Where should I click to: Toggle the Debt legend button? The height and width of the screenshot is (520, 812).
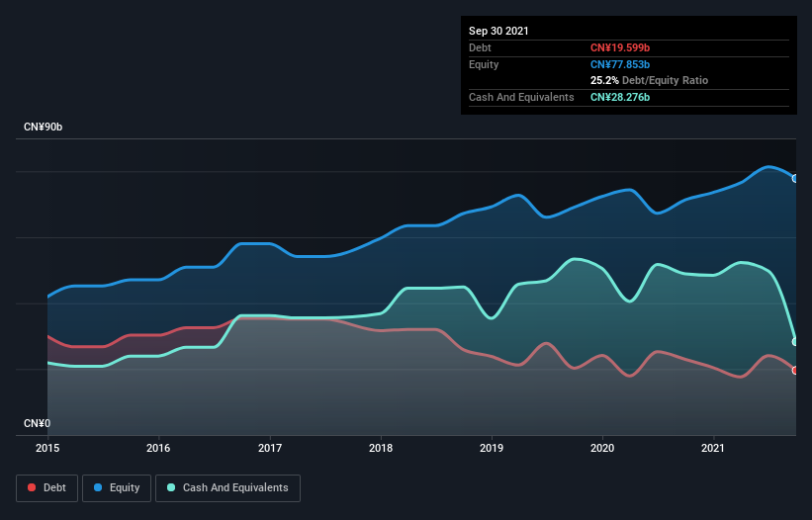tap(46, 488)
